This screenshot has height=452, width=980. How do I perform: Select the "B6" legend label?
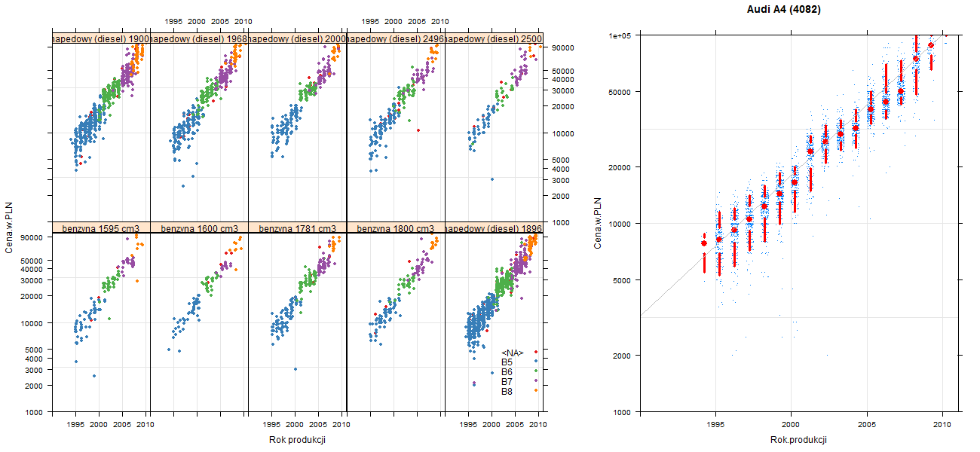click(507, 372)
